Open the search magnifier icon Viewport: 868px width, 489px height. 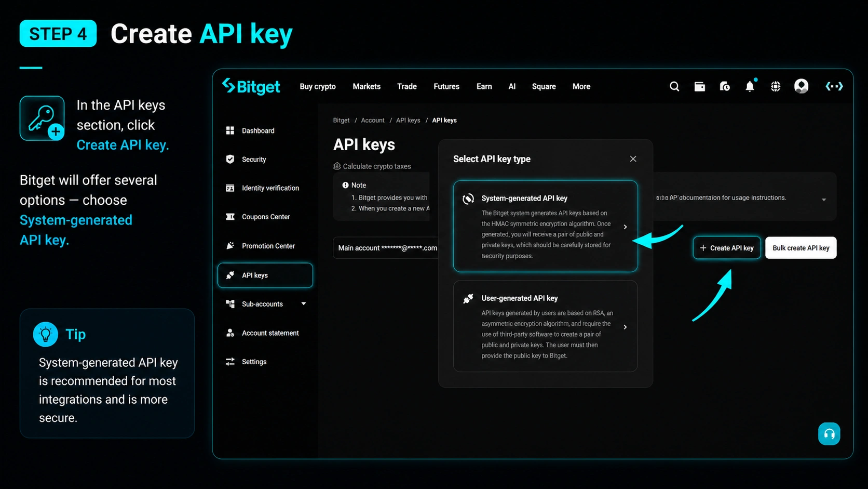(674, 86)
